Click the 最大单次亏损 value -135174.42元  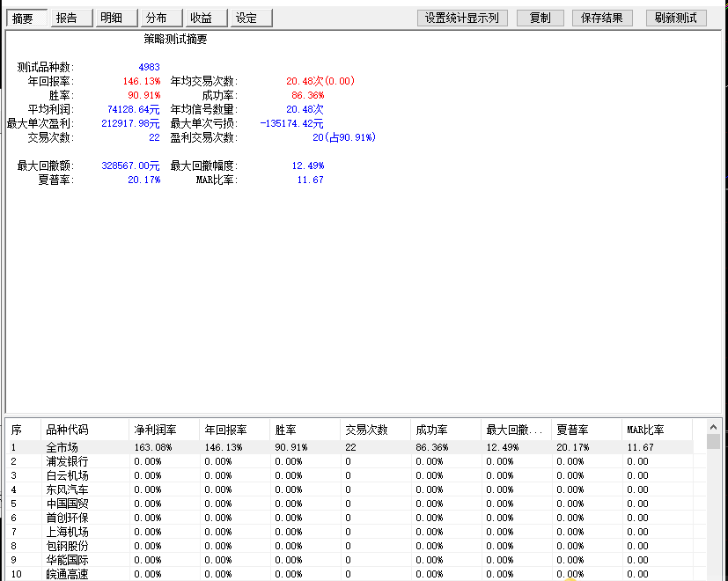tap(291, 123)
